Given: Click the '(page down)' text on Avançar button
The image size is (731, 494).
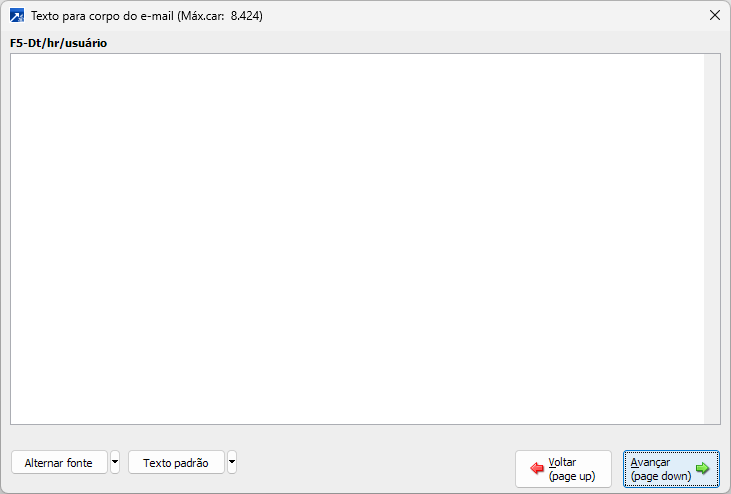Looking at the screenshot, I should coord(661,476).
